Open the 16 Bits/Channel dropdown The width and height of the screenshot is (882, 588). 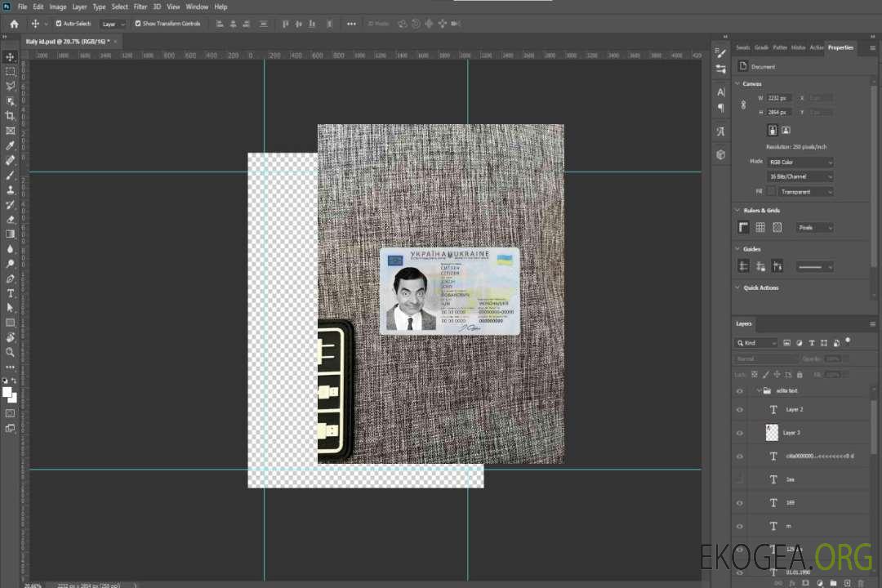point(800,176)
